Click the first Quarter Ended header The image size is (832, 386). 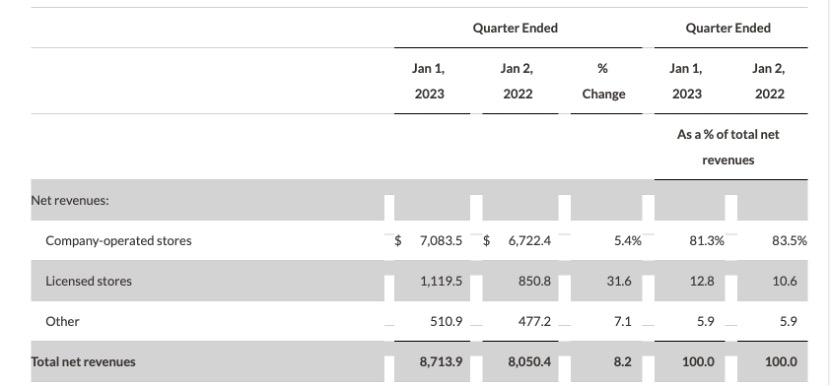pos(515,28)
